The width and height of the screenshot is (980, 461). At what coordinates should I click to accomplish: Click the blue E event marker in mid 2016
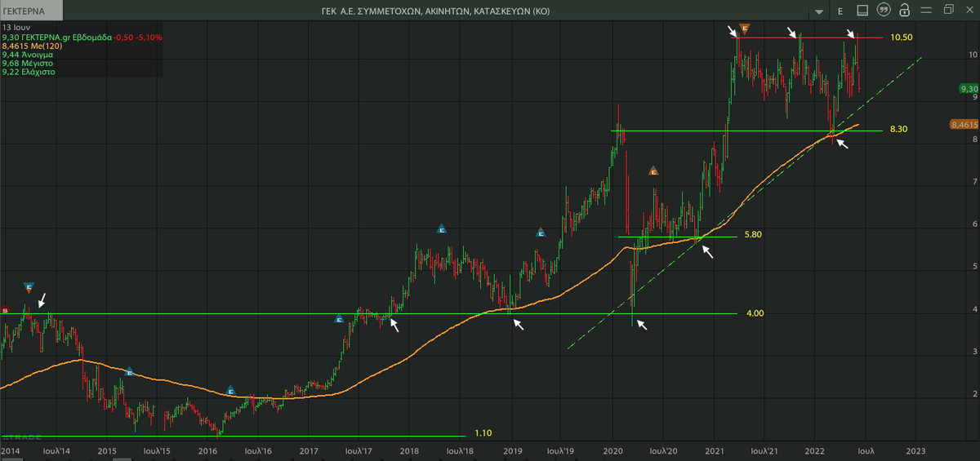231,391
